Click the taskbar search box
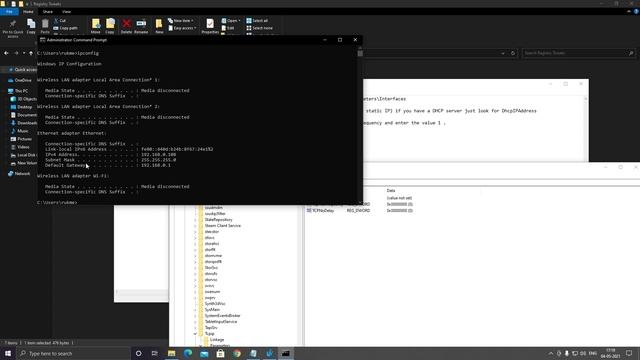This screenshot has width=640, height=360. click(73, 353)
